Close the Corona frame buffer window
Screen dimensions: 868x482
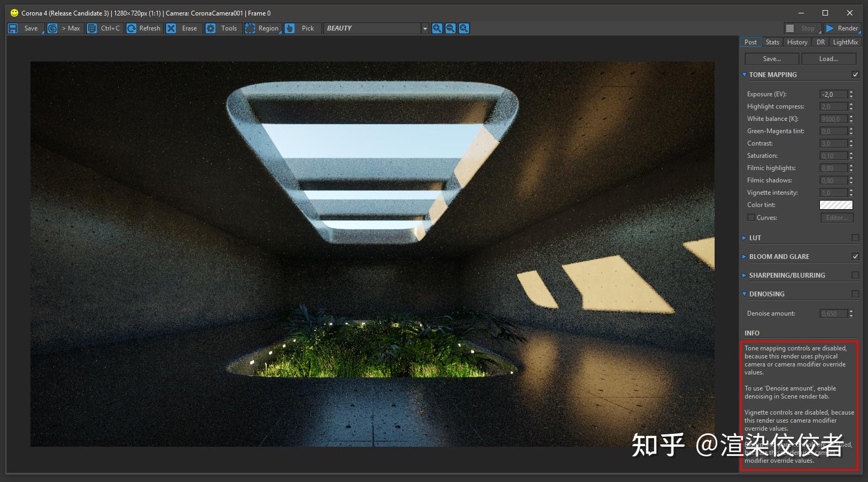[850, 13]
